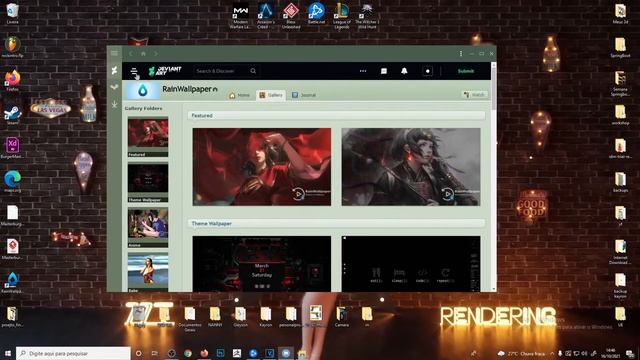Switch to the Gallery tab
The image size is (640, 360).
click(x=271, y=95)
